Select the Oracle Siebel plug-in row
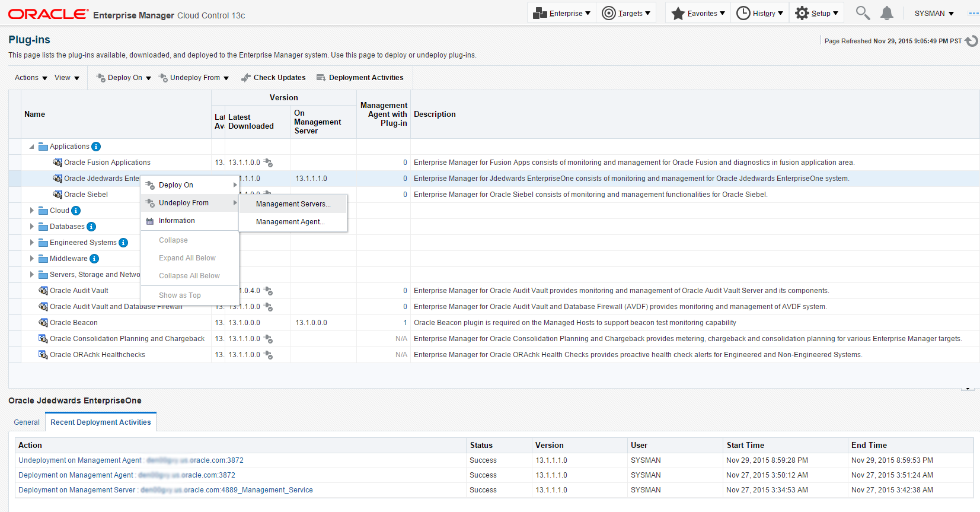980x512 pixels. [86, 195]
